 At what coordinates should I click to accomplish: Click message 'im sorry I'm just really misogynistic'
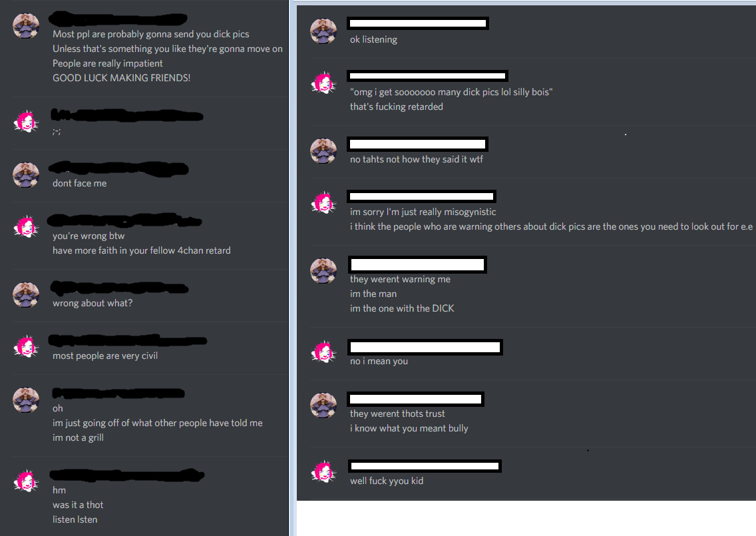[423, 212]
